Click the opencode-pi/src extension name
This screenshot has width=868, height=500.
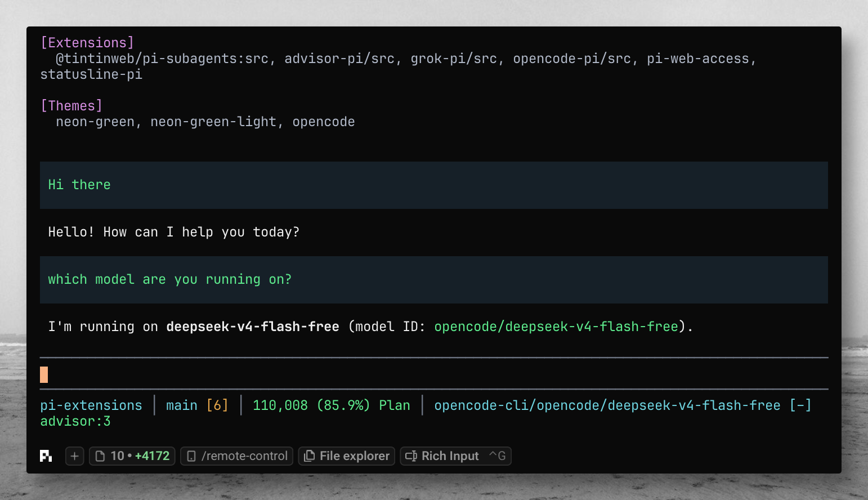tap(572, 59)
